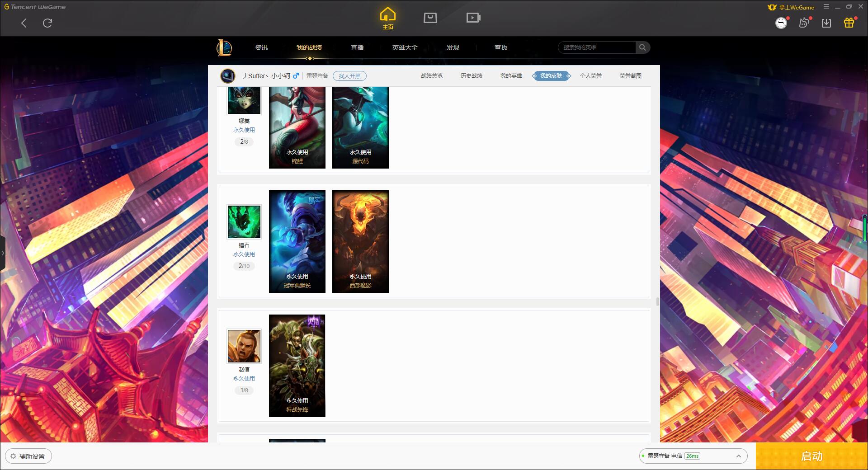Open the 特战先锋 skin thumbnail
Viewport: 868px width, 470px height.
pyautogui.click(x=297, y=366)
